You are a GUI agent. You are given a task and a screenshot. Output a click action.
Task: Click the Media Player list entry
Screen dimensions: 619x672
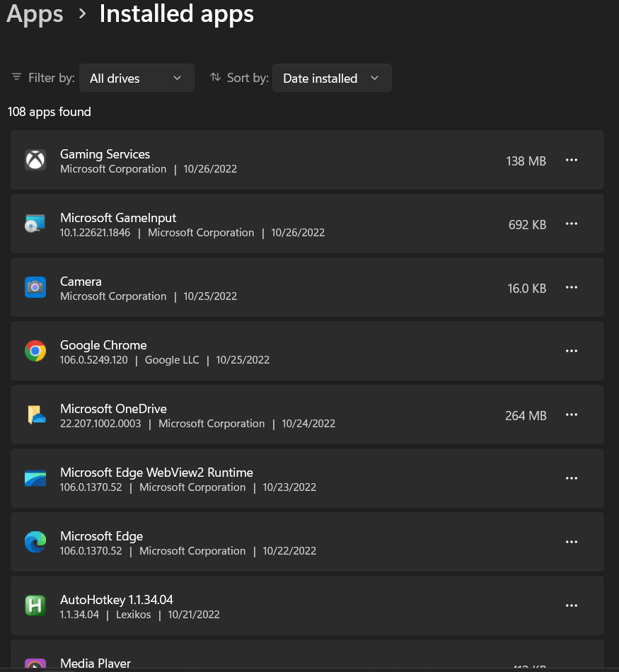click(307, 654)
